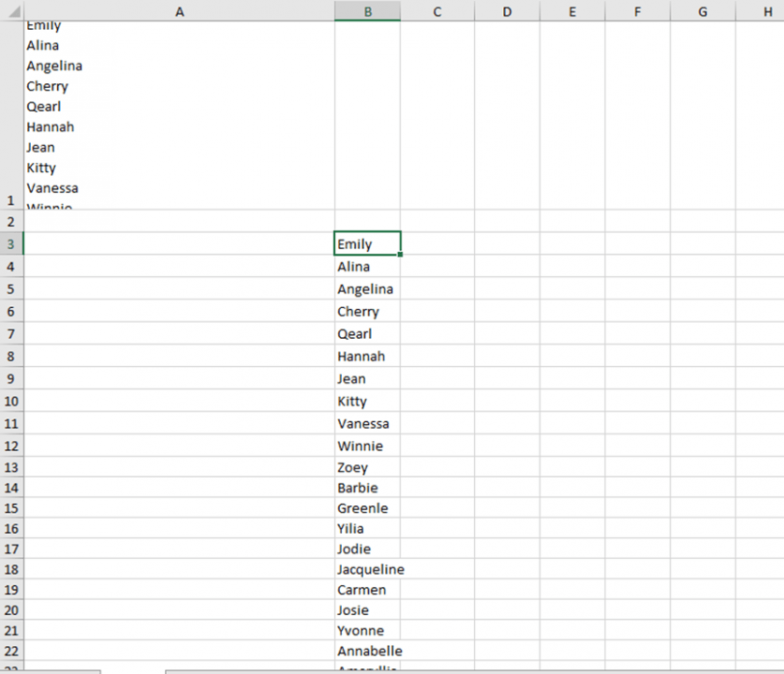Select the cell containing Annabelle
Screen dimensions: 784x674
[366, 651]
